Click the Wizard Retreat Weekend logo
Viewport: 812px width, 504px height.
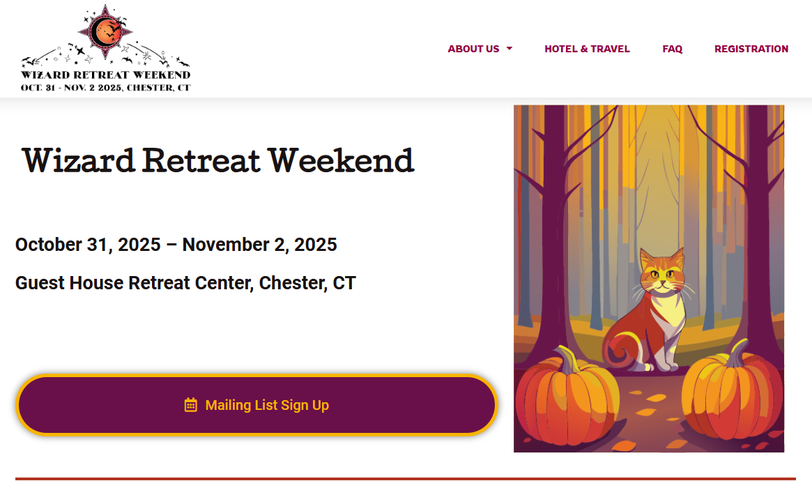click(106, 49)
